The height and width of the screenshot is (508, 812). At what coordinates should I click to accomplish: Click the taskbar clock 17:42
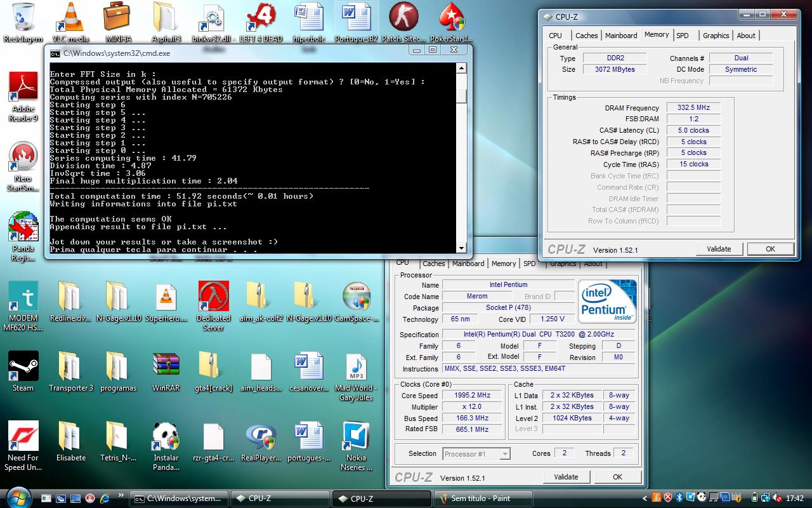click(794, 498)
